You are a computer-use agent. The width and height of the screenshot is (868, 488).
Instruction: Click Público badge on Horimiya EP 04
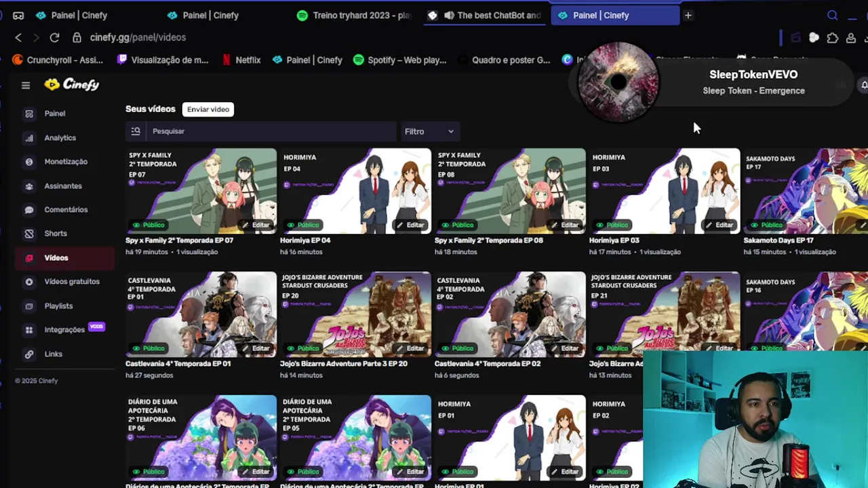click(x=304, y=224)
